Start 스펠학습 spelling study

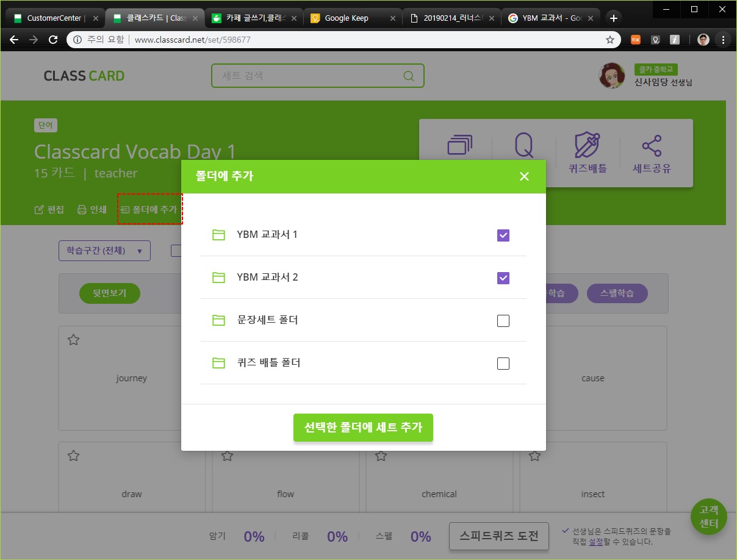pyautogui.click(x=617, y=293)
